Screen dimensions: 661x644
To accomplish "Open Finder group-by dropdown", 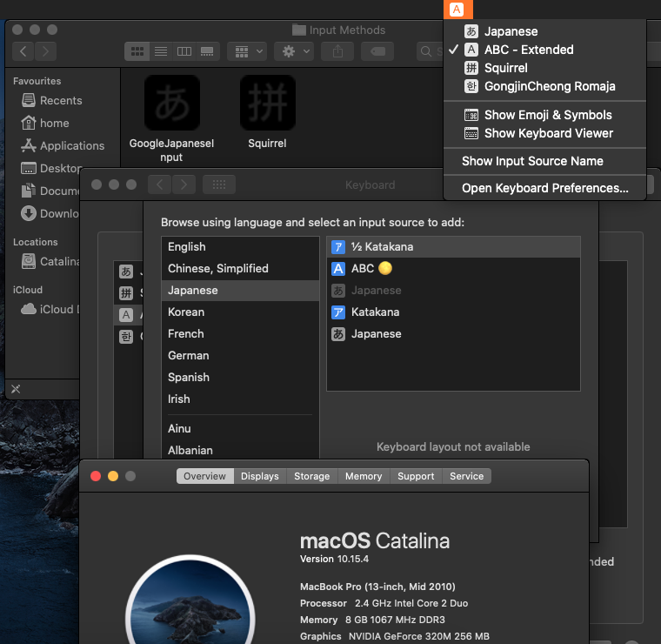I will point(247,51).
